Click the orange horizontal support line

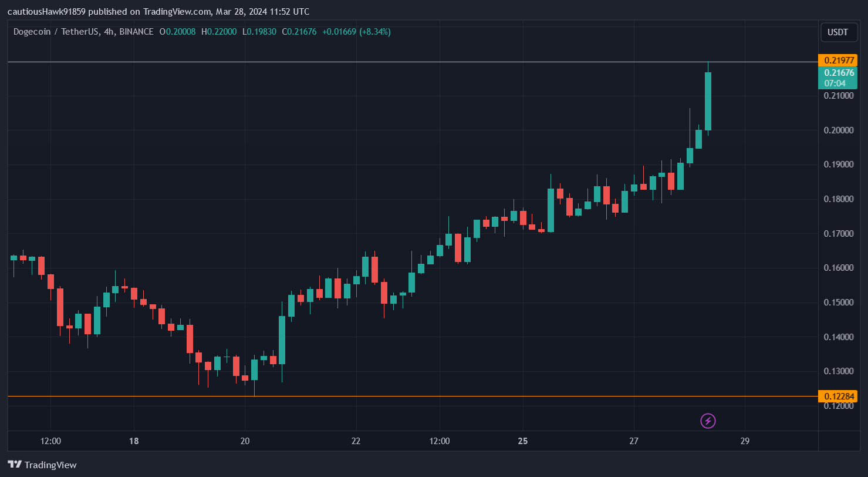coord(411,397)
